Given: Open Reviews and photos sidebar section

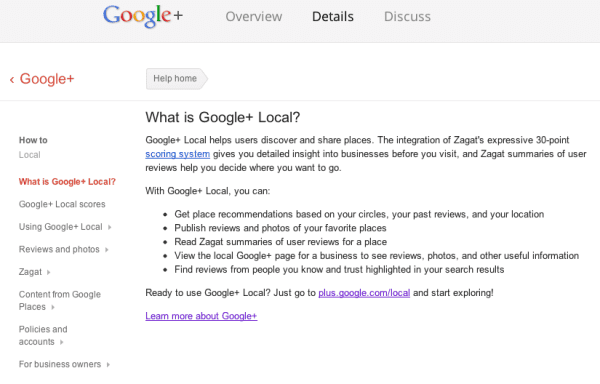Looking at the screenshot, I should [59, 249].
